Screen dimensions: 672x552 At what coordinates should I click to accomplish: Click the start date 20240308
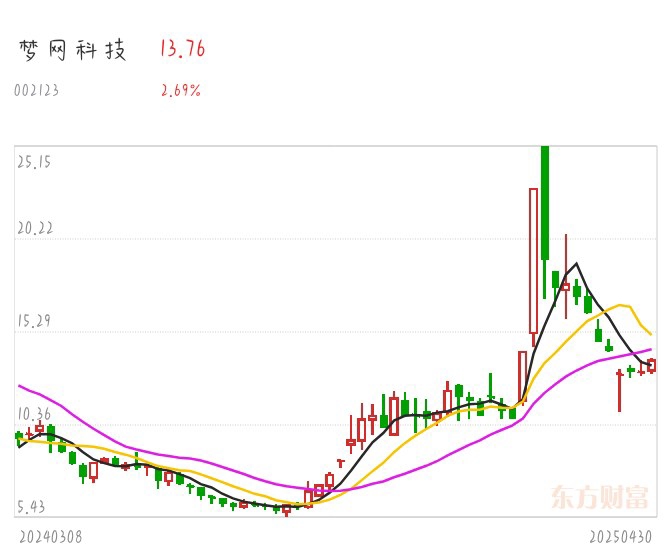51,537
